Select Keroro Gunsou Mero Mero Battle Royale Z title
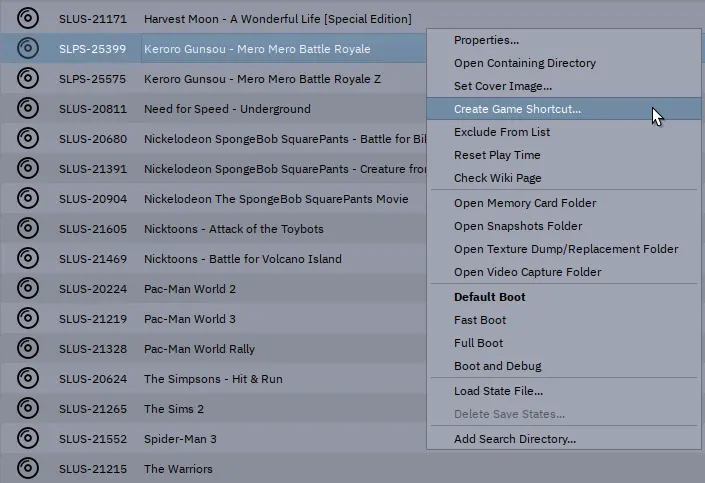This screenshot has width=705, height=483. (x=262, y=79)
